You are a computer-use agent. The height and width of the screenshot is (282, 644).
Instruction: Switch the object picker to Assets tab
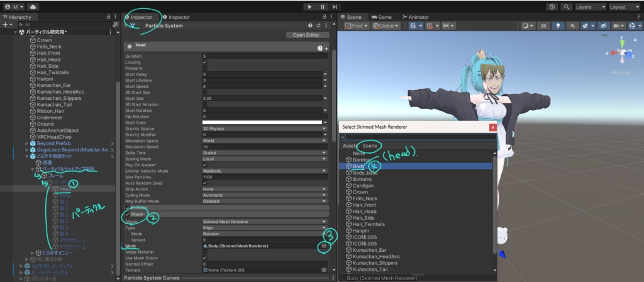coord(350,146)
